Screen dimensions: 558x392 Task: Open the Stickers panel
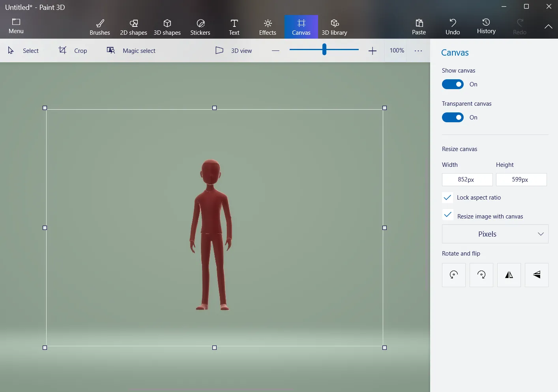(200, 26)
